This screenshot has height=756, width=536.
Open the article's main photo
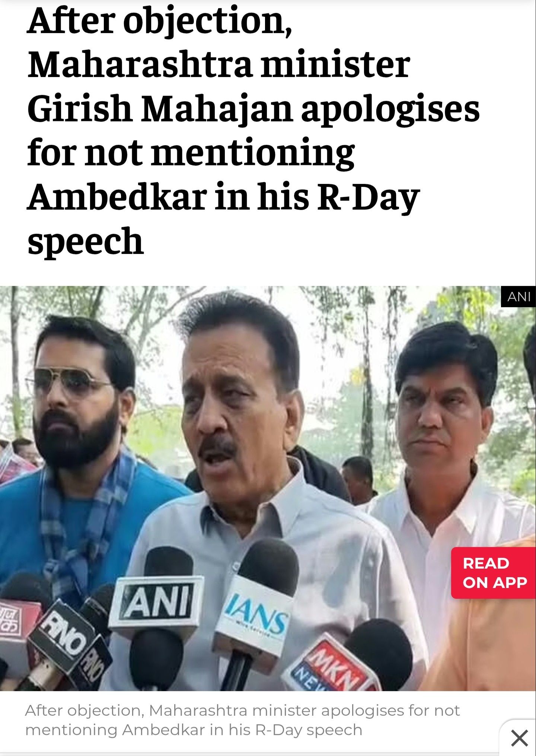268,488
